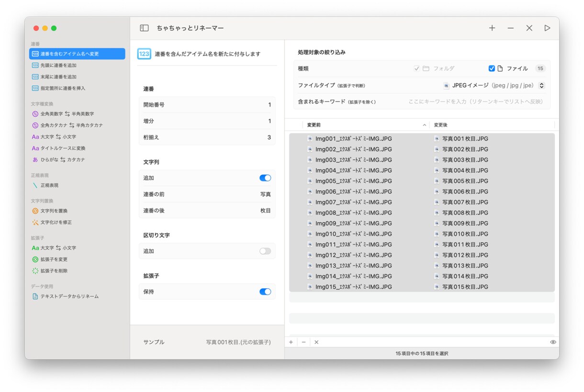Image resolution: width=584 pixels, height=392 pixels.
Task: Open the 正規表現 item
Action: [x=77, y=185]
